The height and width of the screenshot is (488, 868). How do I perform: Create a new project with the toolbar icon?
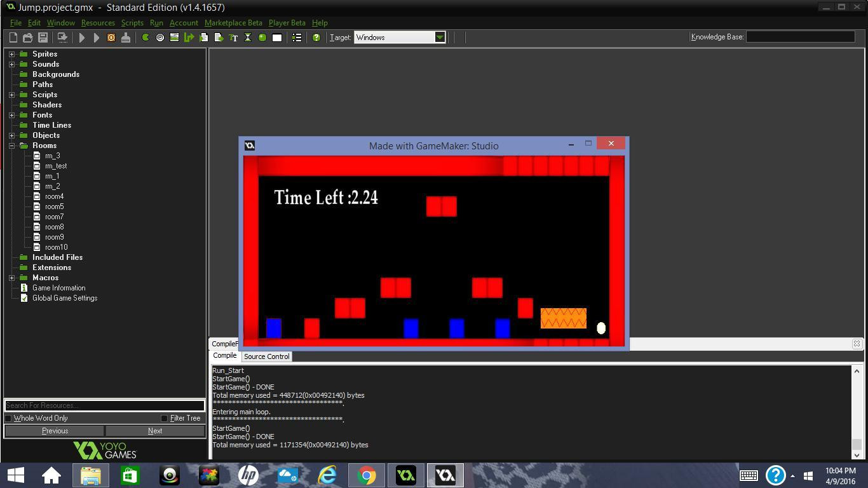13,37
